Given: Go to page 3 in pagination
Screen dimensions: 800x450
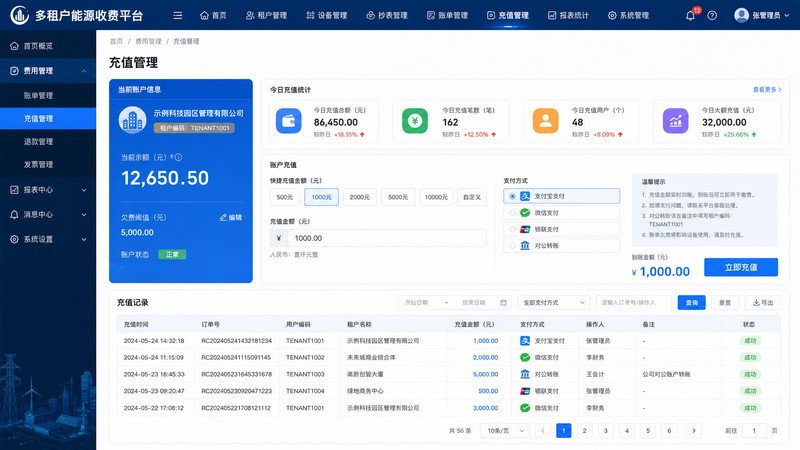Looking at the screenshot, I should coord(606,431).
